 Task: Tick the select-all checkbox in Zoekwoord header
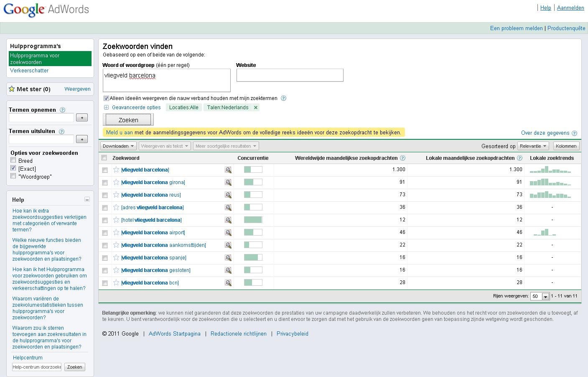click(104, 158)
